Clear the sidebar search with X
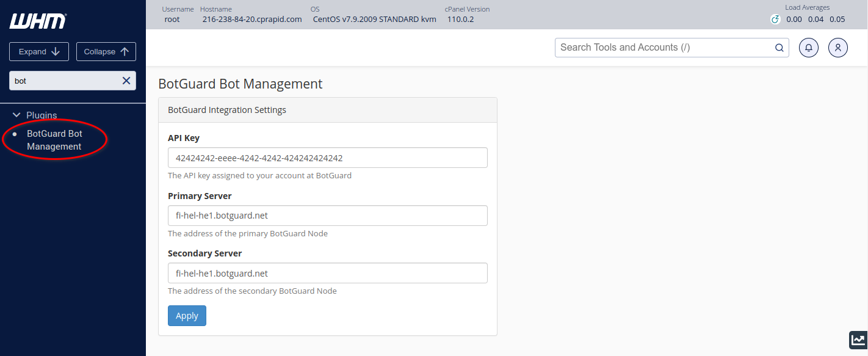The width and height of the screenshot is (868, 356). 126,81
